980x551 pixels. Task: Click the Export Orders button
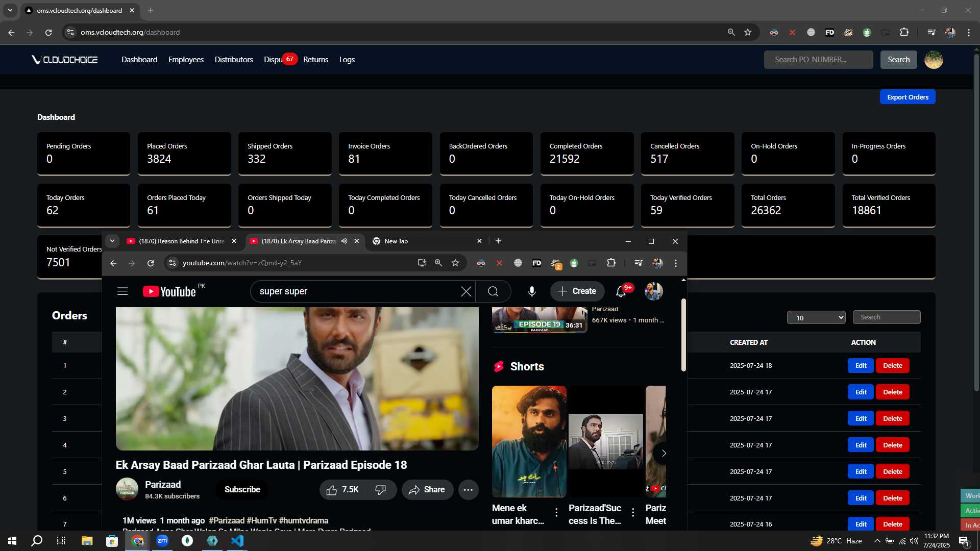pyautogui.click(x=908, y=97)
